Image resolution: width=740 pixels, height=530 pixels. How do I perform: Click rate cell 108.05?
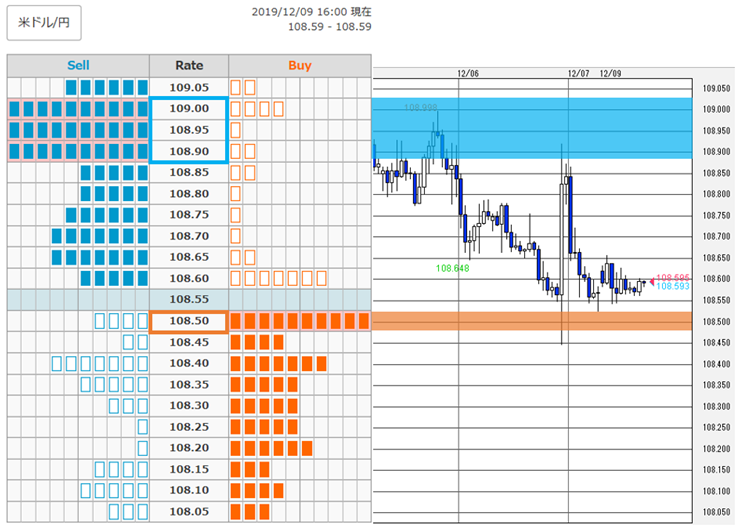(x=189, y=512)
